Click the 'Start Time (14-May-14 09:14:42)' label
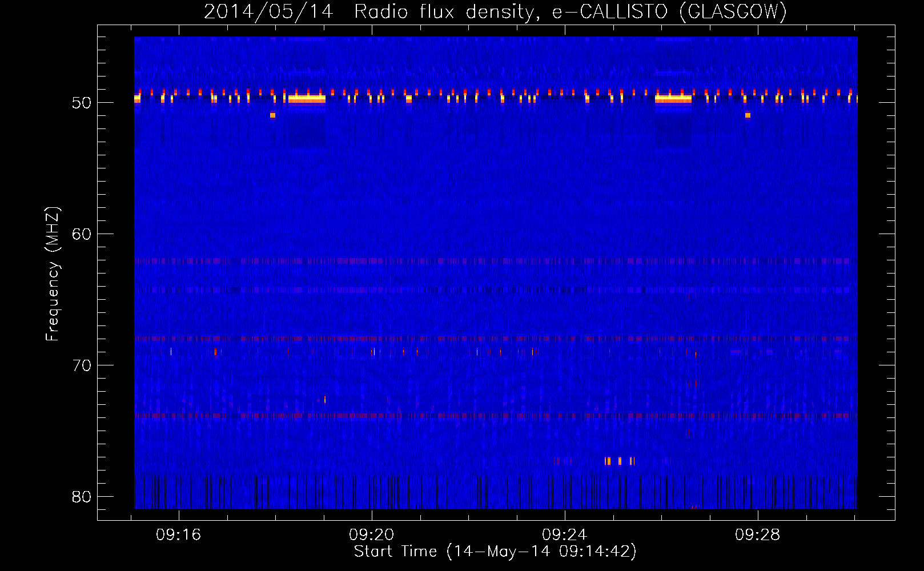The width and height of the screenshot is (924, 571). pyautogui.click(x=495, y=552)
